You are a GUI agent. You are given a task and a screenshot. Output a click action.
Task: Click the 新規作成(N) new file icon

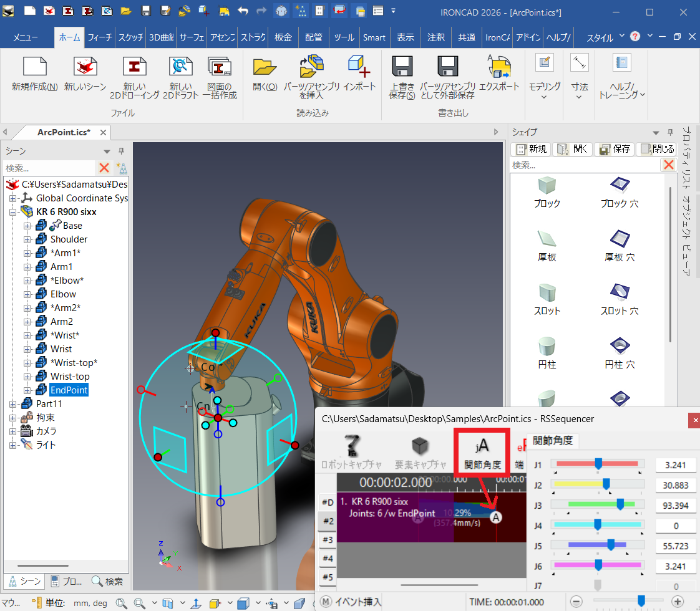click(35, 67)
